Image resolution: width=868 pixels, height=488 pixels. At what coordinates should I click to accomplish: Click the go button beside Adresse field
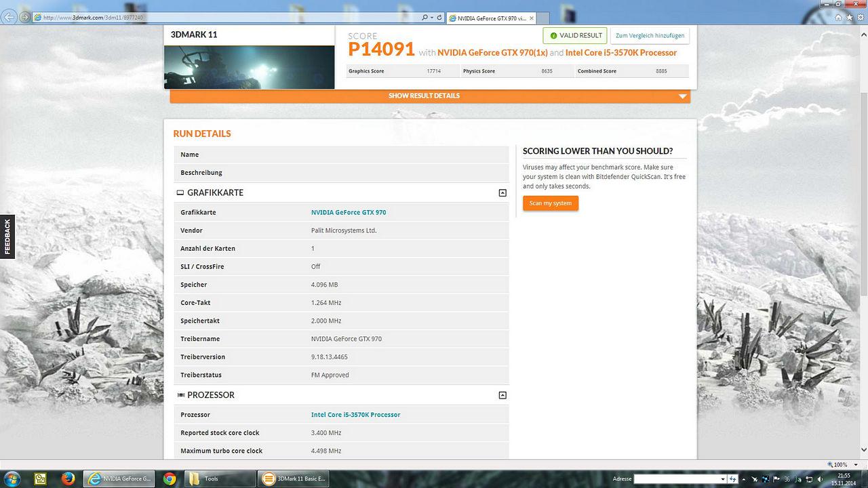(x=732, y=479)
